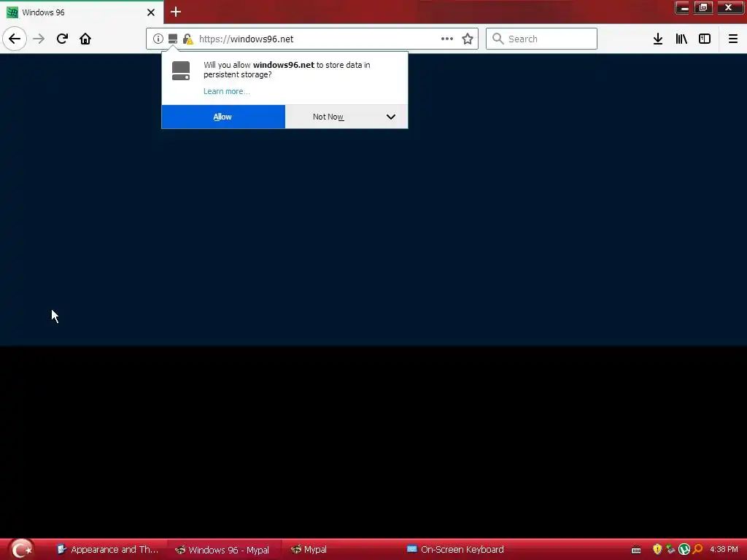
Task: Open the page actions three-dot menu
Action: pyautogui.click(x=447, y=39)
